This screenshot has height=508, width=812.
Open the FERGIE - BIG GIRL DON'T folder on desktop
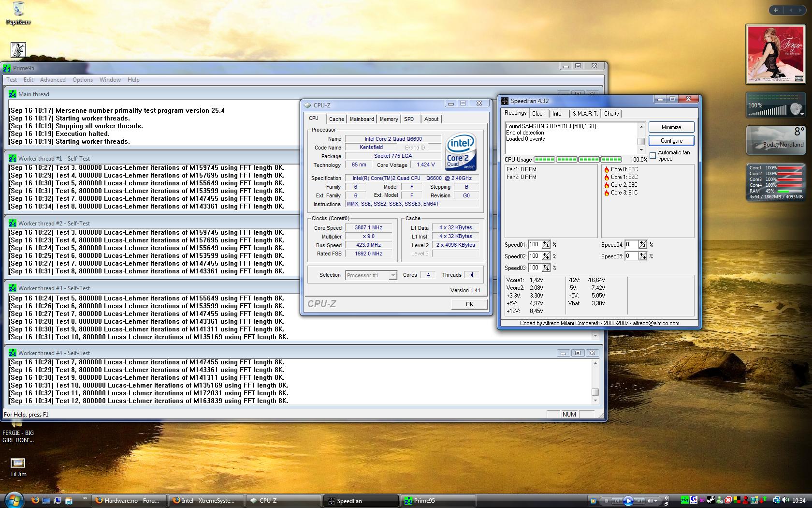18,432
